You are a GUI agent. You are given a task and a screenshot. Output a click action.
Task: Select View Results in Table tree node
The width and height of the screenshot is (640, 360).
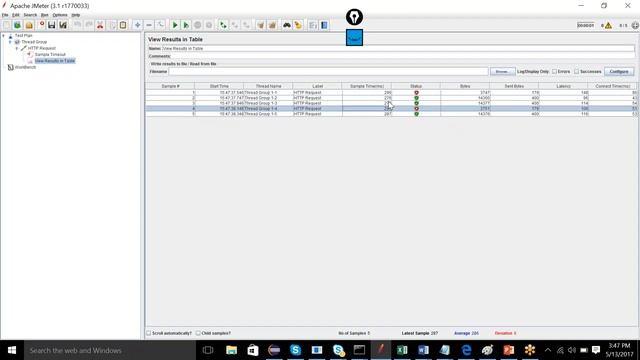click(55, 61)
